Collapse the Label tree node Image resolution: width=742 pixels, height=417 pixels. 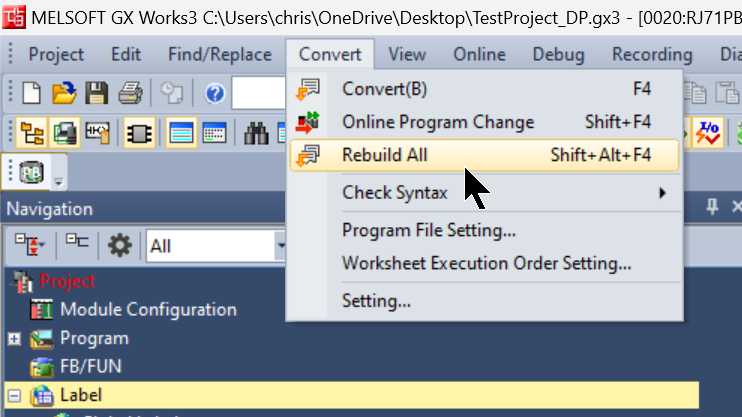(14, 396)
